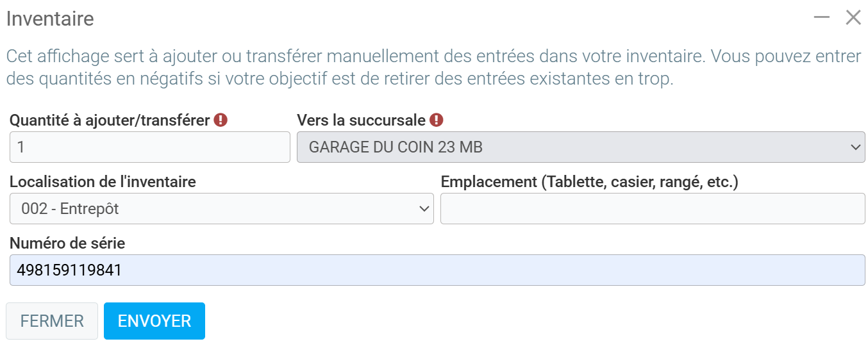Screen dimensions: 868x346
Task: Click the Emplacement (Tablette, casier, rangé, etc.) label
Action: point(590,181)
